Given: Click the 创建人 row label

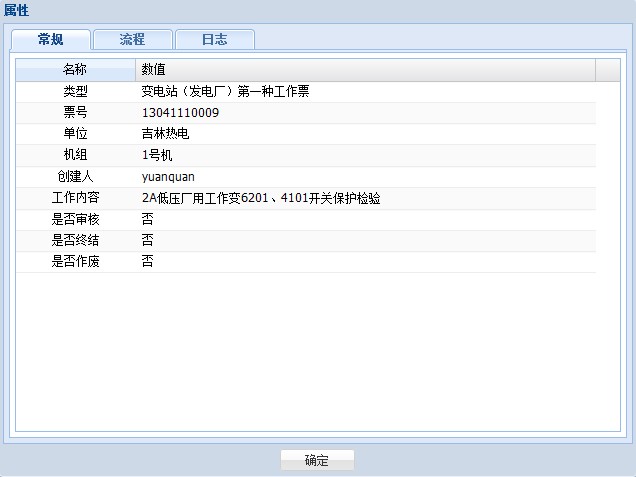Looking at the screenshot, I should (x=75, y=177).
